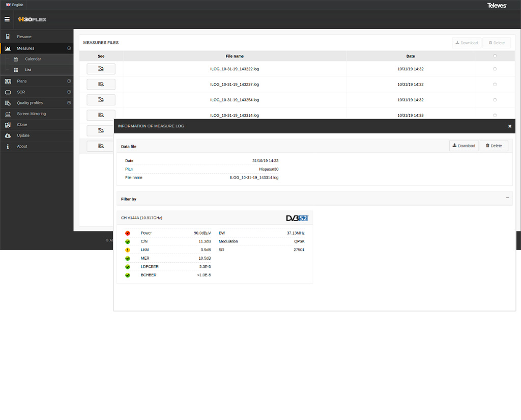Close the measure log information dialog
Viewport: 521px width, 420px height.
pos(510,126)
